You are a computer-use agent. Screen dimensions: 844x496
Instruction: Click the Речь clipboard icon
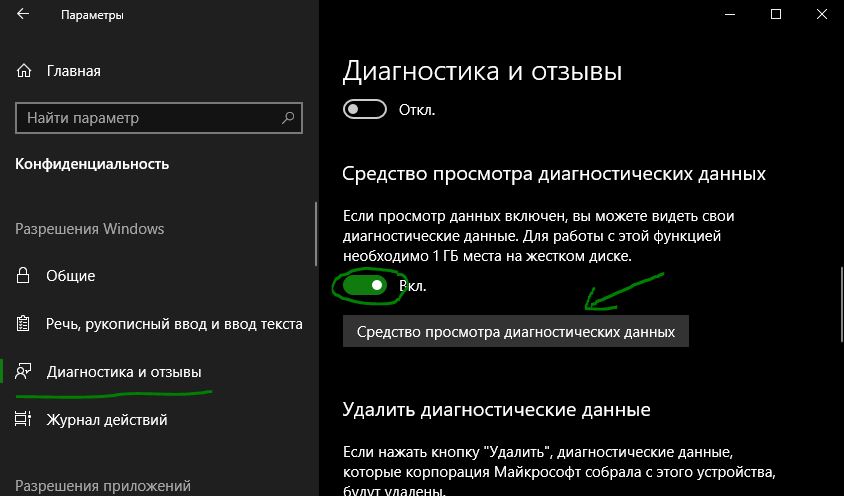click(23, 324)
